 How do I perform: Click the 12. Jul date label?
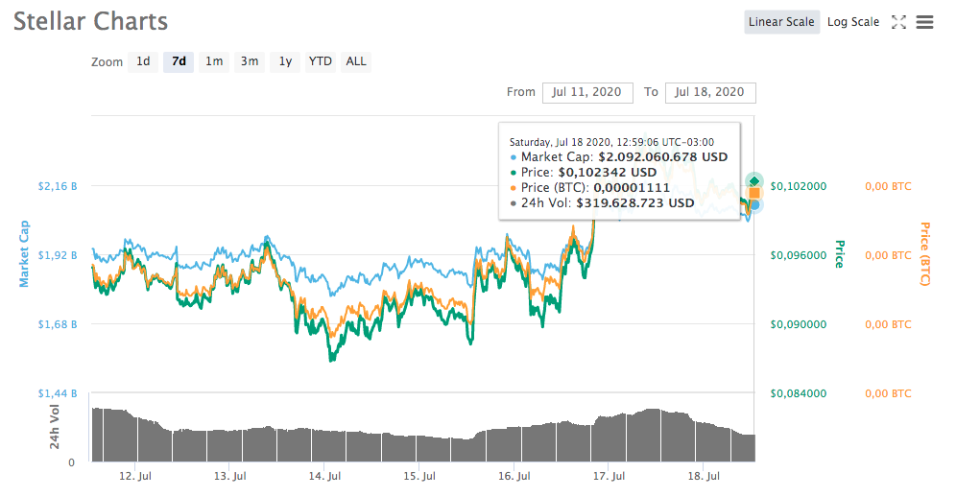135,476
